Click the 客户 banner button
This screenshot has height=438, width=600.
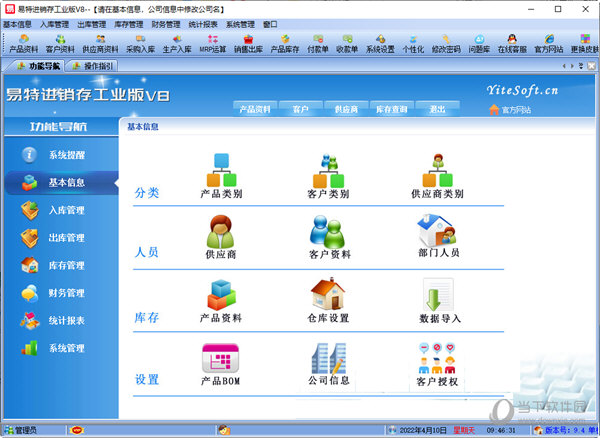coord(300,109)
